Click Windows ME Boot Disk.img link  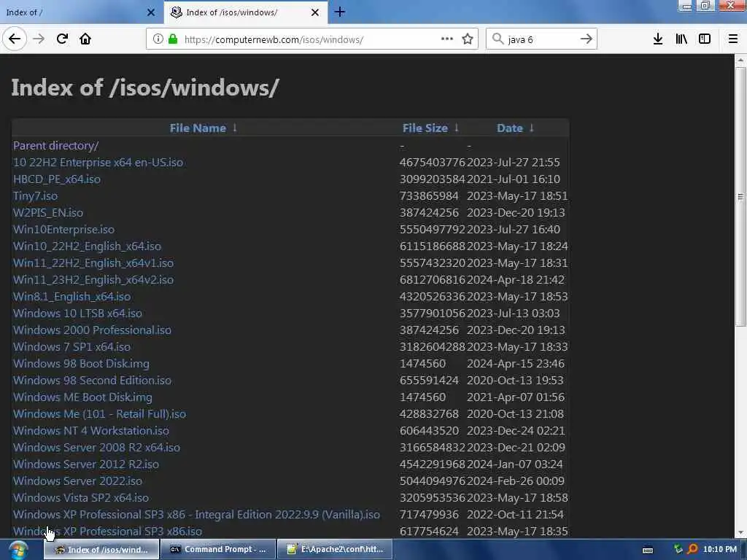82,397
